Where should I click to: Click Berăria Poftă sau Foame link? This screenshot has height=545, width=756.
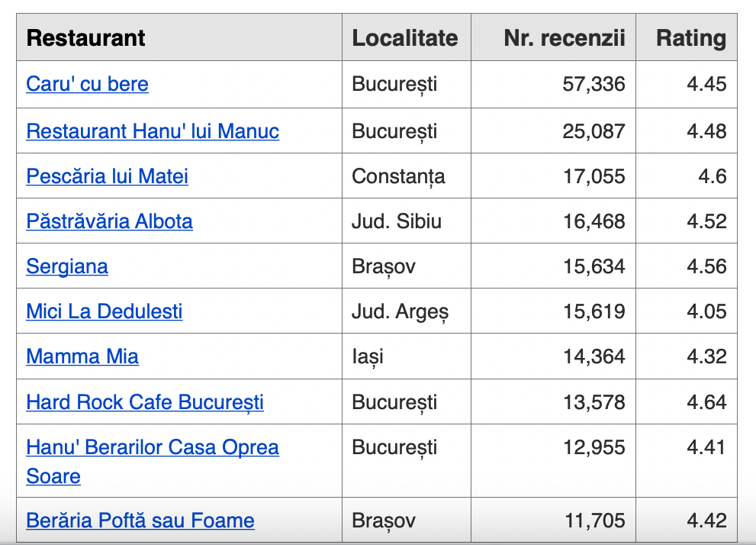pos(140,521)
